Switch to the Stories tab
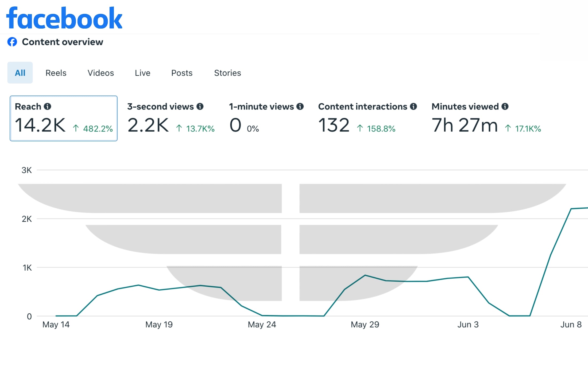The image size is (588, 374). pyautogui.click(x=227, y=73)
